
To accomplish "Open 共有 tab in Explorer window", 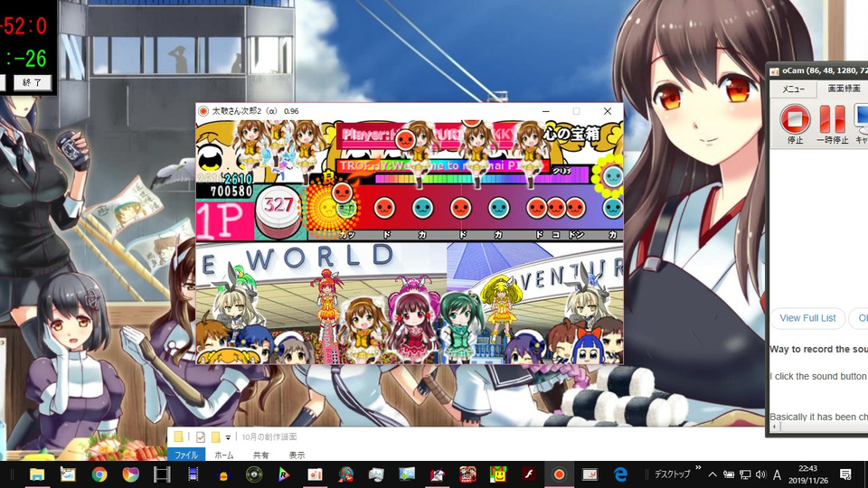I will [x=260, y=455].
